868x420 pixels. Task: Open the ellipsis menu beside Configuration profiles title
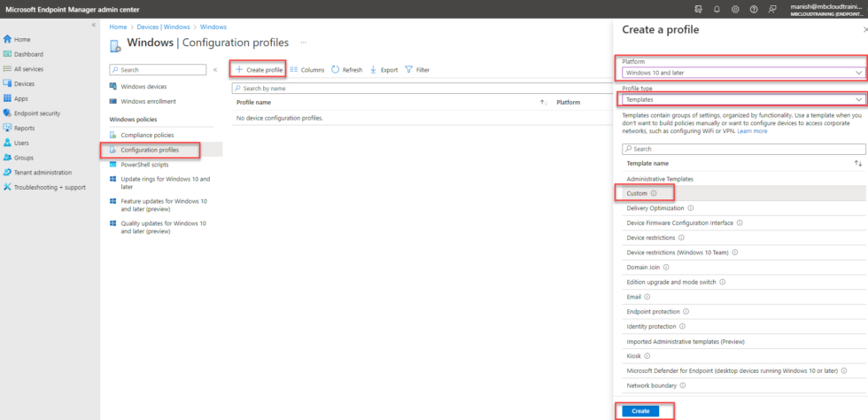pyautogui.click(x=303, y=43)
